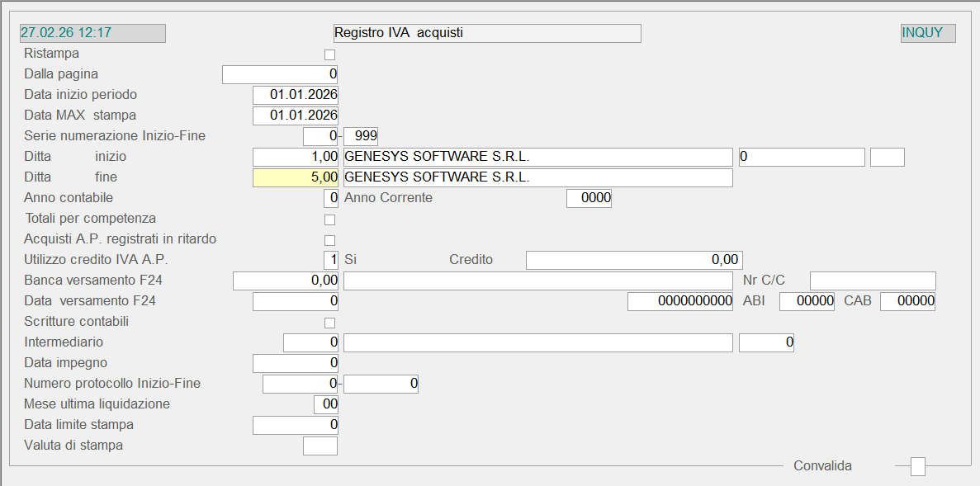
Task: Select the Mese ultima liquidazione field
Action: [326, 404]
